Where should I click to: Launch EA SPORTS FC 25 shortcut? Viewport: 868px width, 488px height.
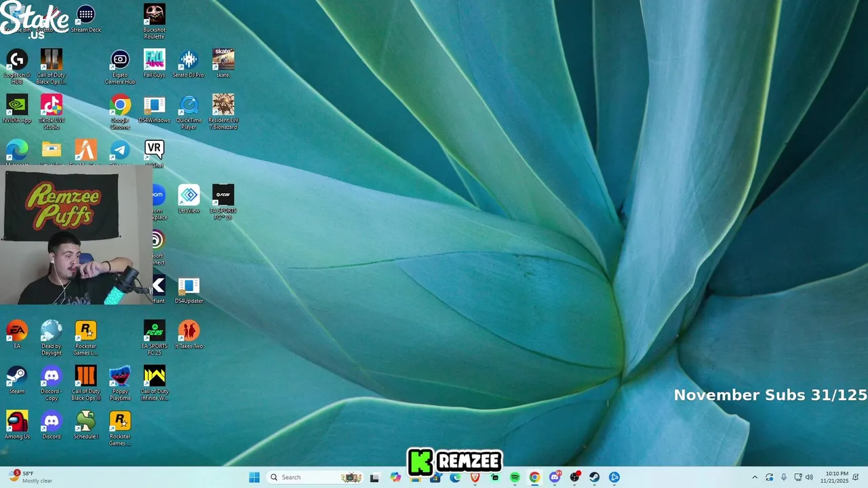(154, 338)
